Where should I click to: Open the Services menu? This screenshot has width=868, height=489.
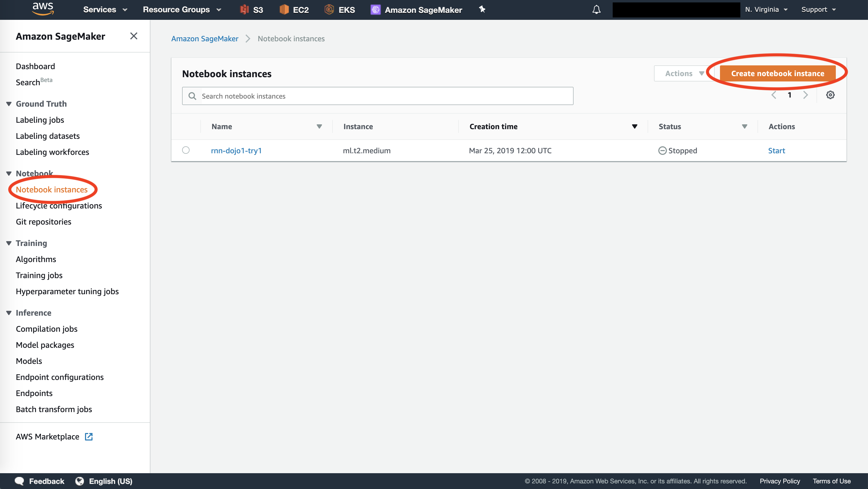[105, 10]
